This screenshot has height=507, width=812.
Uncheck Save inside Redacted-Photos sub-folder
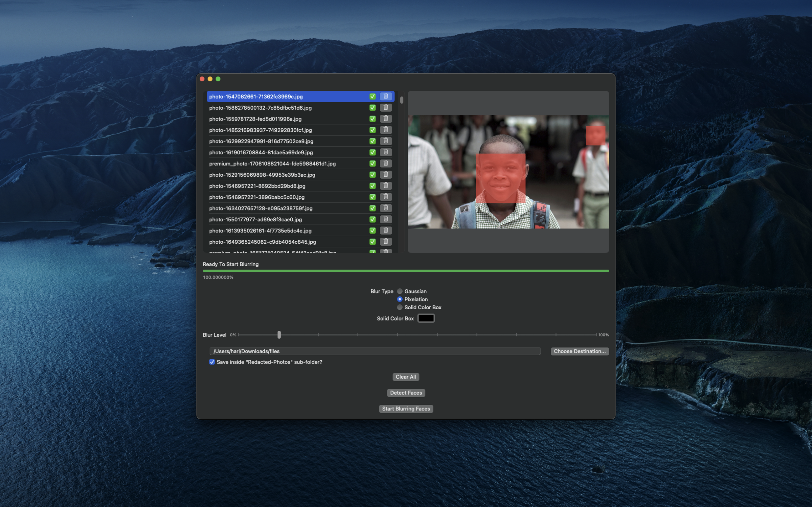pyautogui.click(x=212, y=362)
